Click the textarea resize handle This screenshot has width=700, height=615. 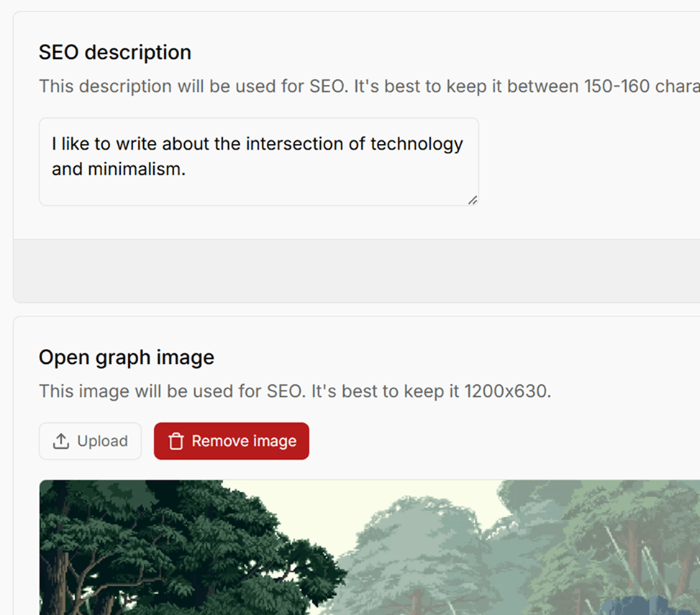(x=473, y=200)
